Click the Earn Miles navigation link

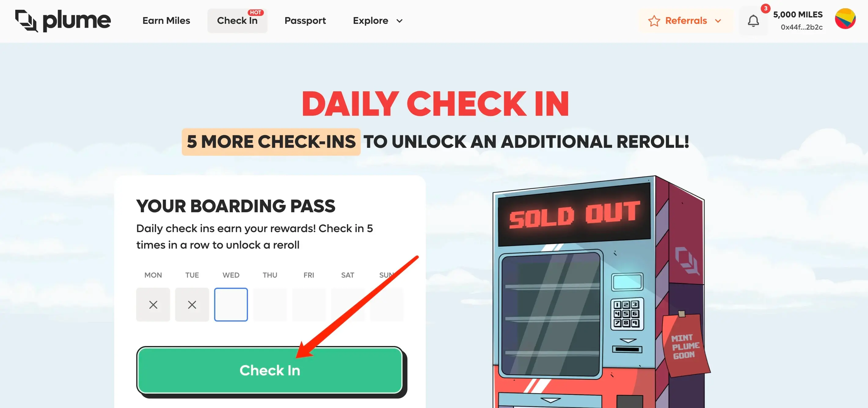click(x=166, y=20)
